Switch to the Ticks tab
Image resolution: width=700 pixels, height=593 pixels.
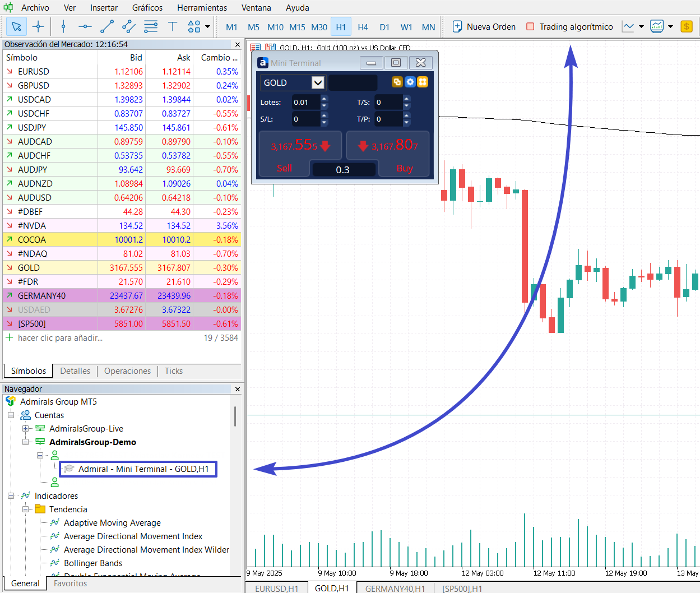174,370
